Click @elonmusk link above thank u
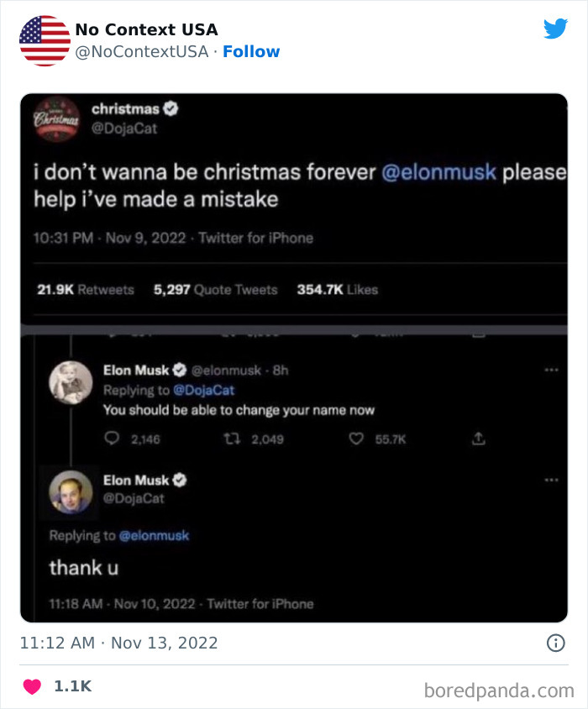This screenshot has height=709, width=588. pyautogui.click(x=154, y=535)
